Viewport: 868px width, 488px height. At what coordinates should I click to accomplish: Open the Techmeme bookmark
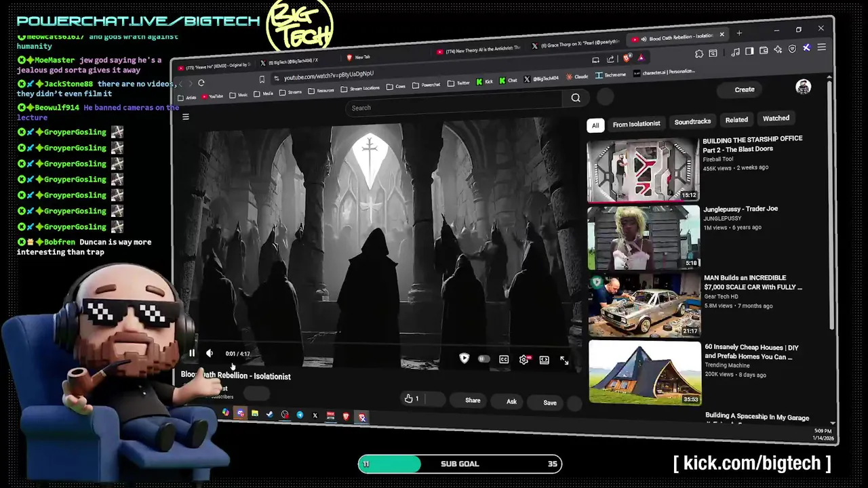[x=610, y=75]
